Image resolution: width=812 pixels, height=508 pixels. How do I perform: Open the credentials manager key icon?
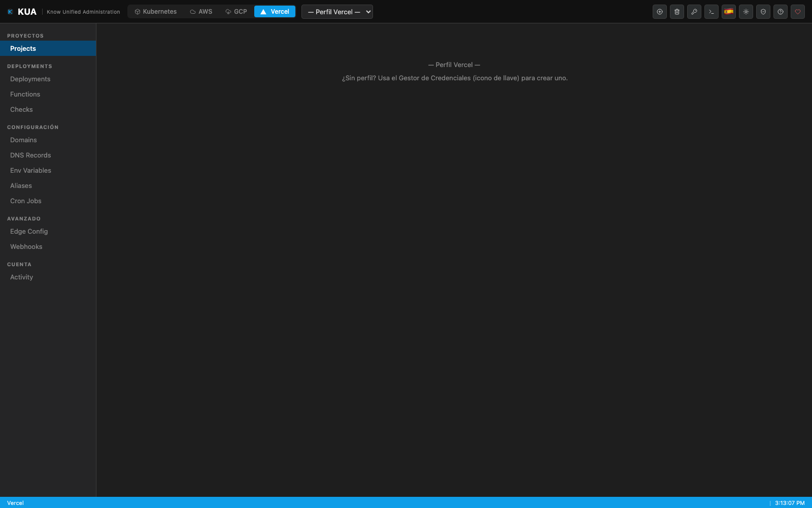[x=694, y=12]
